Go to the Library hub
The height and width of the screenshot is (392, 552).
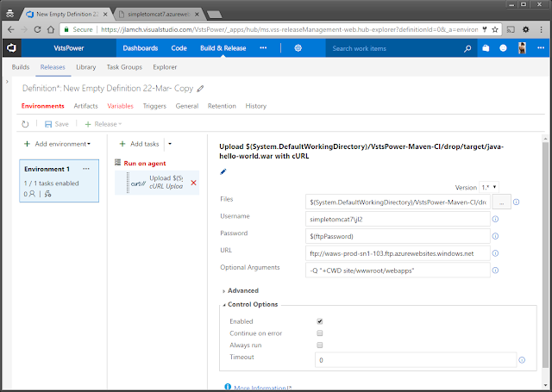[86, 67]
